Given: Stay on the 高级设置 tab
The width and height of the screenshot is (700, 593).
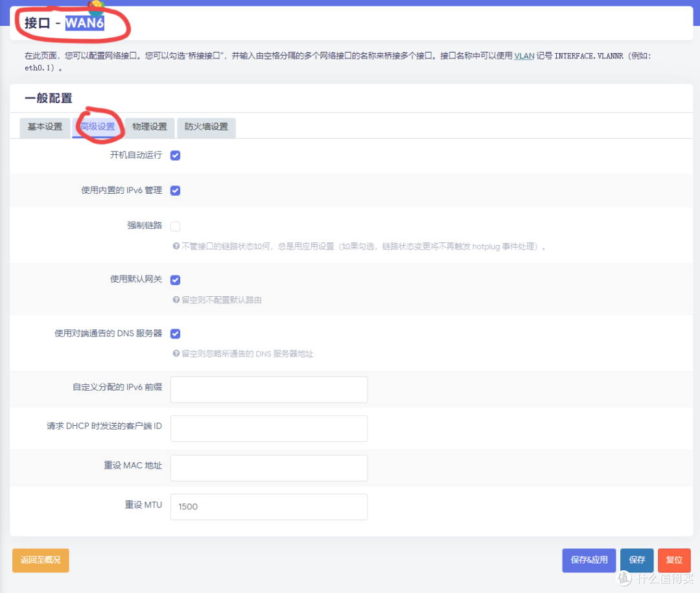Looking at the screenshot, I should click(x=98, y=128).
